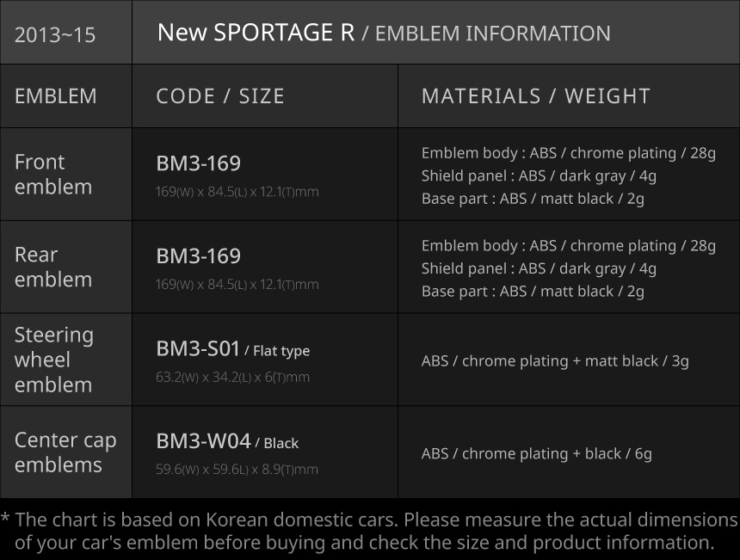The height and width of the screenshot is (560, 740).
Task: Click the 2013~15 year range cell
Action: [55, 35]
